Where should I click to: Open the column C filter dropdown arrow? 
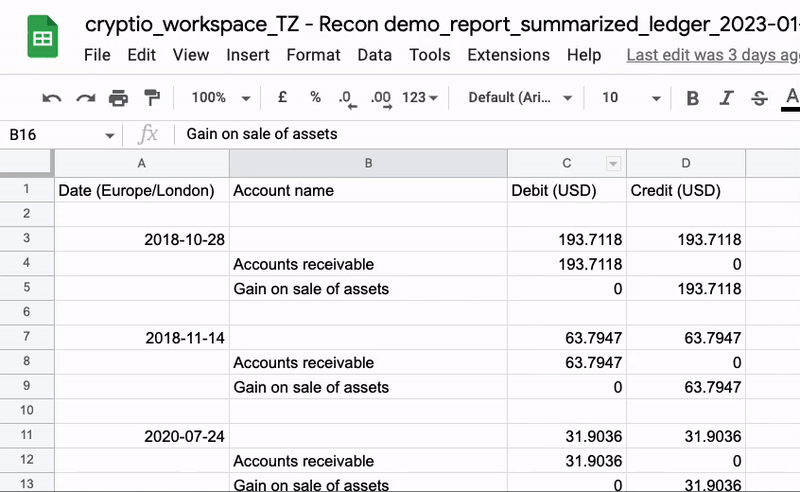[x=613, y=164]
